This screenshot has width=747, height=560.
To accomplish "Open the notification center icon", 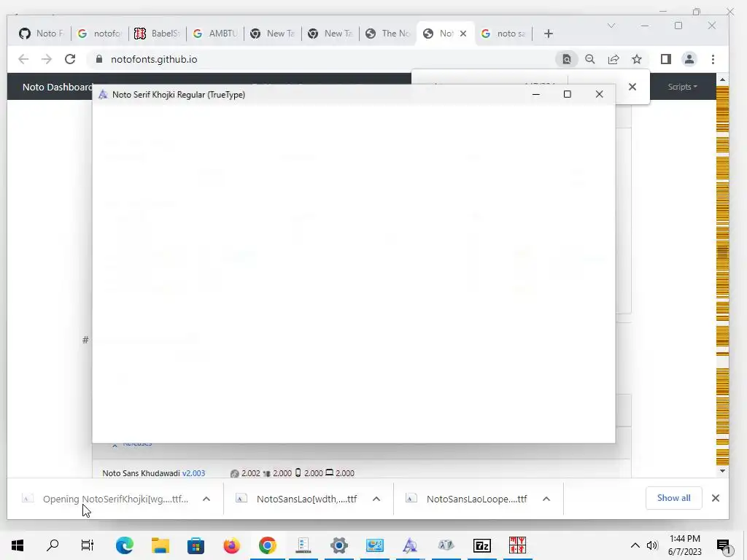I will [723, 545].
